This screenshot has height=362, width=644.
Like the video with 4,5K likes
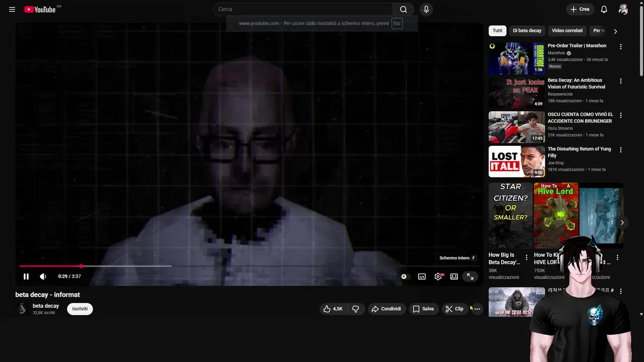coord(333,309)
